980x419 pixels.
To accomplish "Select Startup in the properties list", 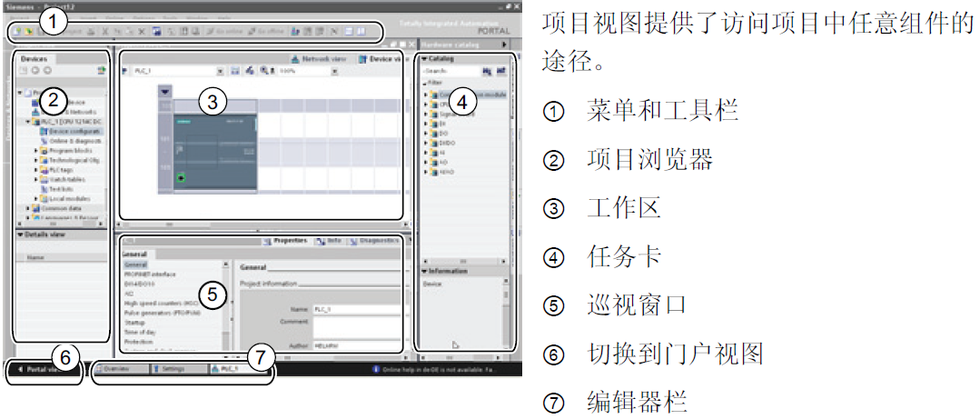I will (x=134, y=323).
